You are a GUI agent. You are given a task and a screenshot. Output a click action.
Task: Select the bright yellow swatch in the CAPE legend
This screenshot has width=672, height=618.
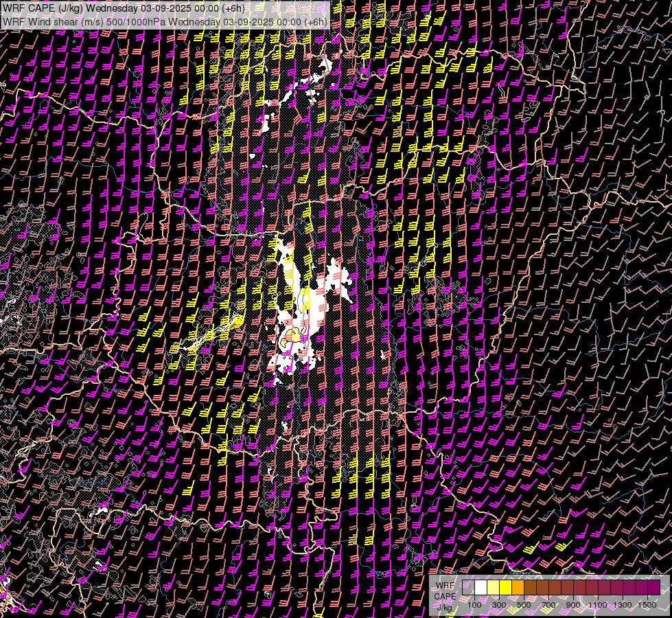pos(506,587)
